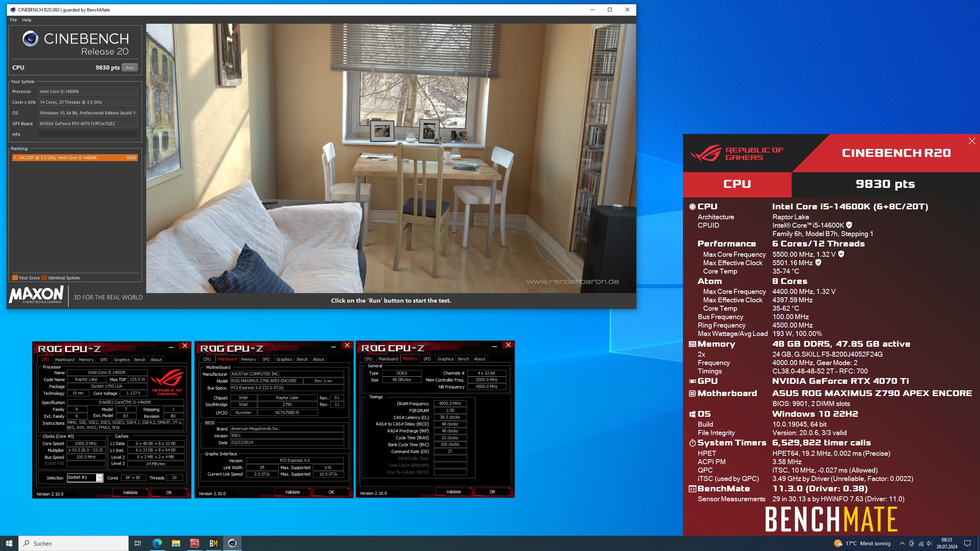The height and width of the screenshot is (551, 980).
Task: Select the Cinebench taskbar icon
Action: 232,543
